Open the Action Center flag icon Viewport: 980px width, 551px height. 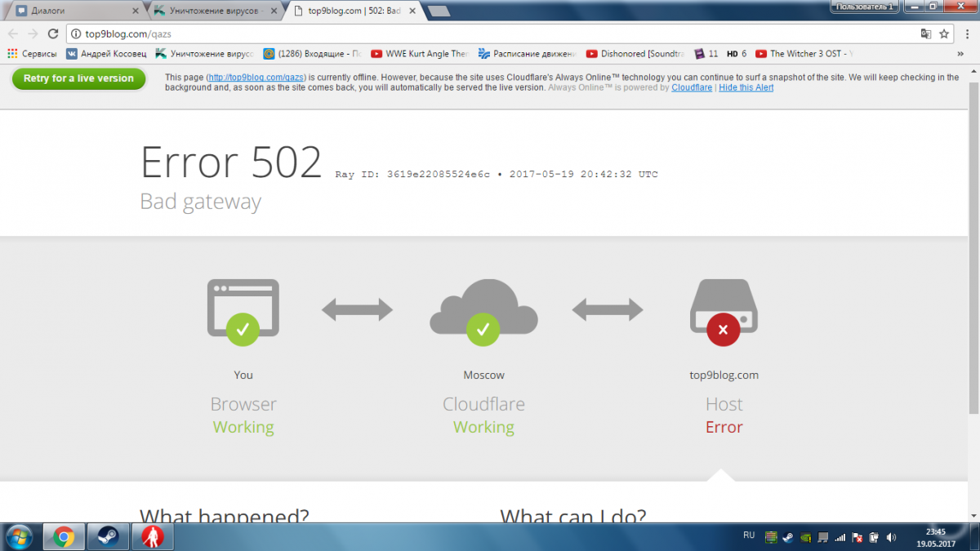tap(857, 537)
